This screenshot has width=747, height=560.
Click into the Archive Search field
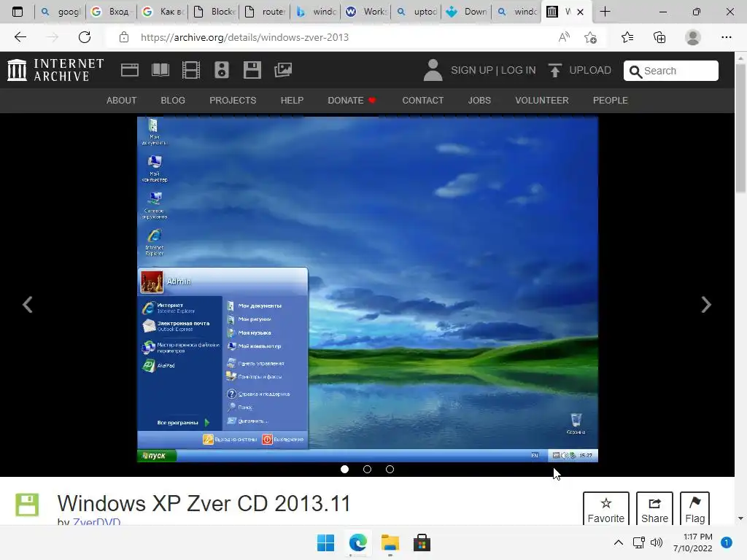point(671,71)
